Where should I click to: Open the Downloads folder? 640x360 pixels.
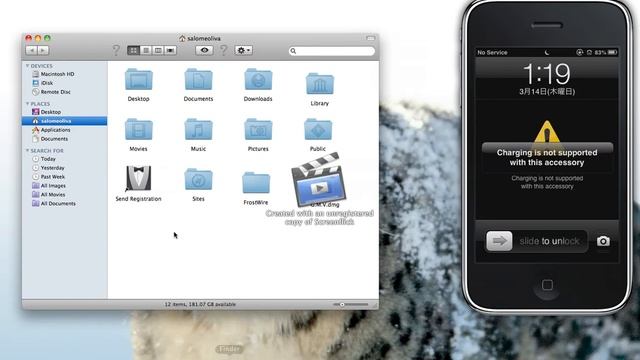coord(258,80)
